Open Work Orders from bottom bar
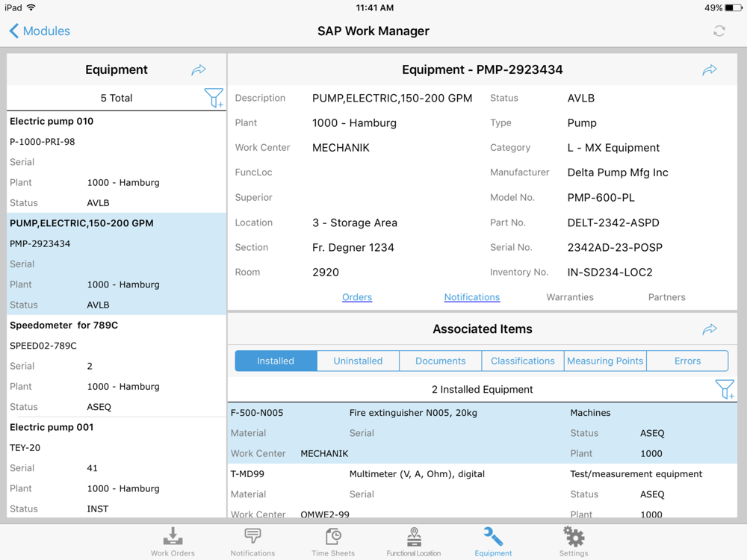This screenshot has width=747, height=560. pos(173,541)
